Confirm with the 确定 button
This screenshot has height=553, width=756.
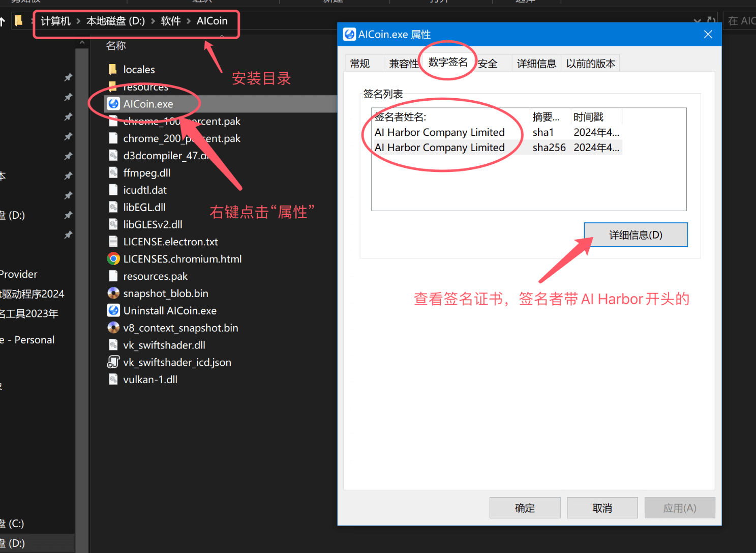(x=525, y=508)
